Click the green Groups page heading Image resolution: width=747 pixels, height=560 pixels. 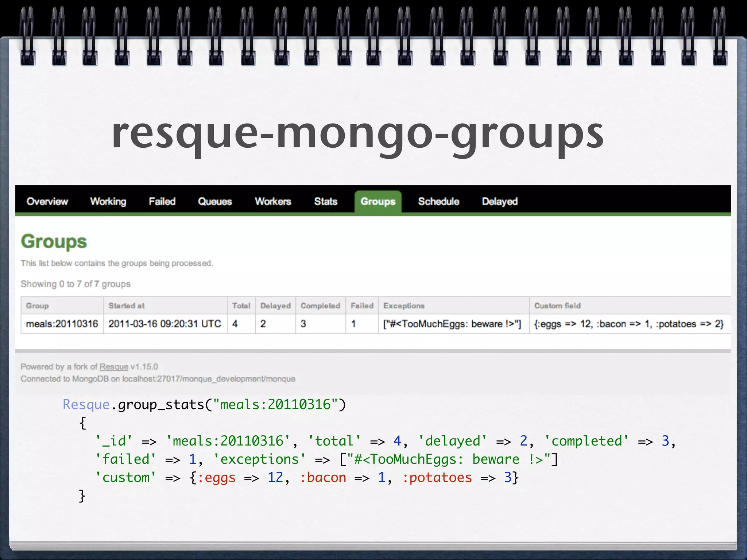click(x=54, y=242)
